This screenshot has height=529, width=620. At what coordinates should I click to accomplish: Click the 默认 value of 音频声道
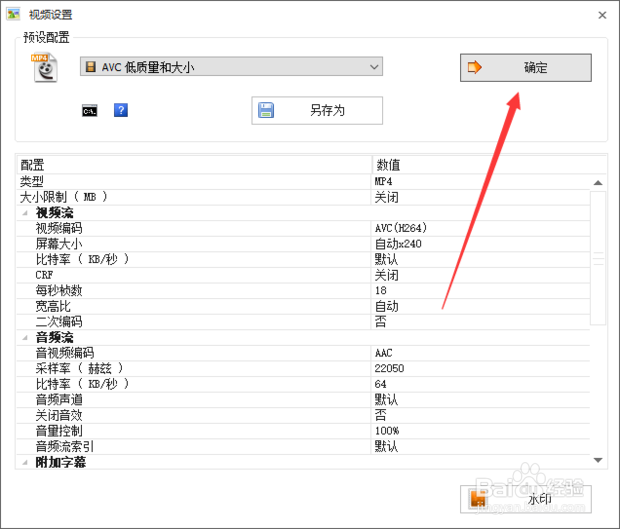386,400
